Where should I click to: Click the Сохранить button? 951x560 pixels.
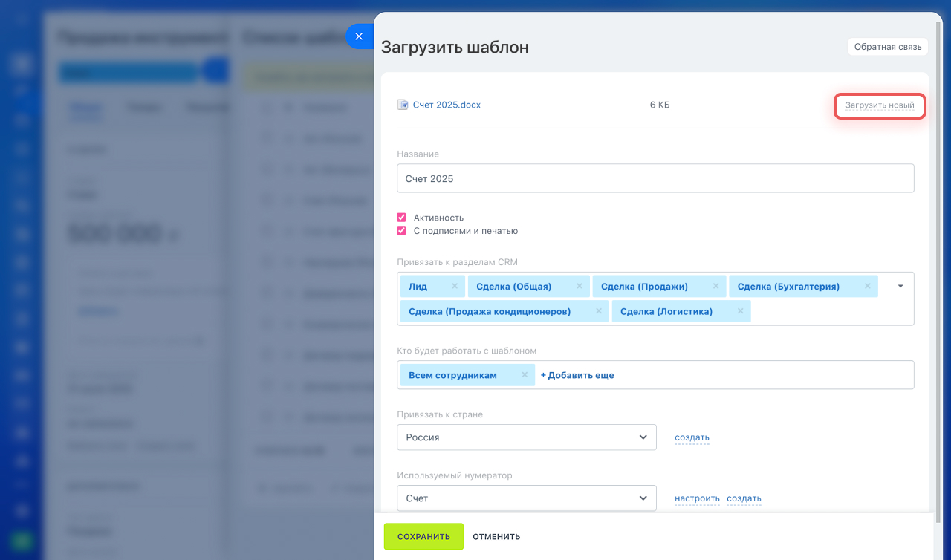423,536
